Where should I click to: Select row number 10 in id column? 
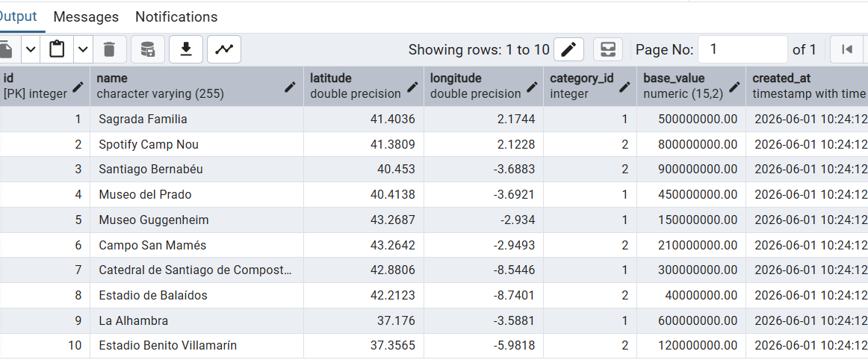click(45, 346)
